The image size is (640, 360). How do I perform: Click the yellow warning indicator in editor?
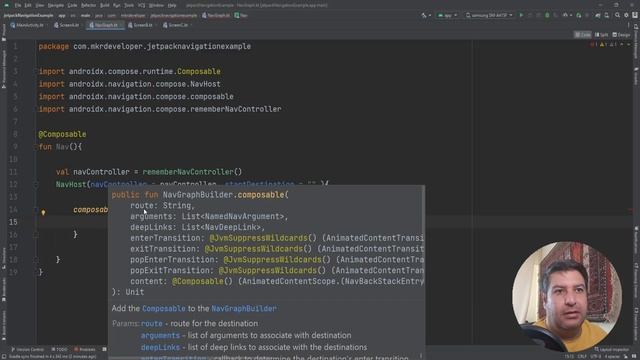point(602,44)
